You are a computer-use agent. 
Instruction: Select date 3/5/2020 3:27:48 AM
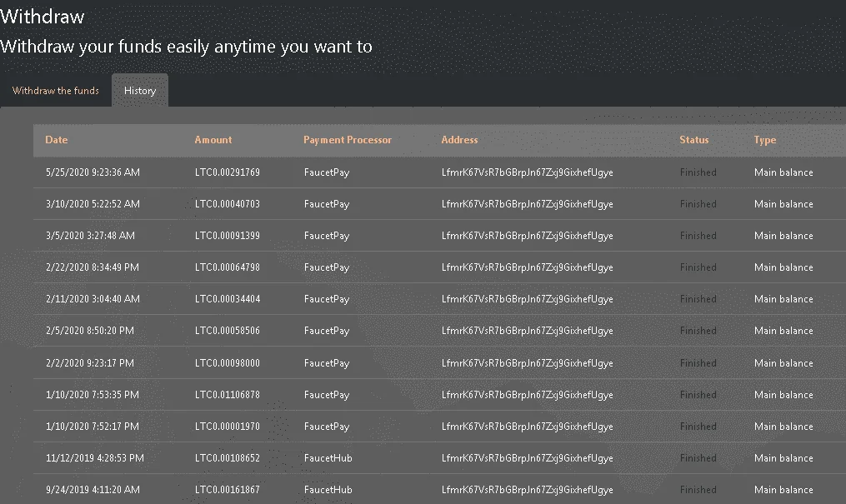(90, 236)
